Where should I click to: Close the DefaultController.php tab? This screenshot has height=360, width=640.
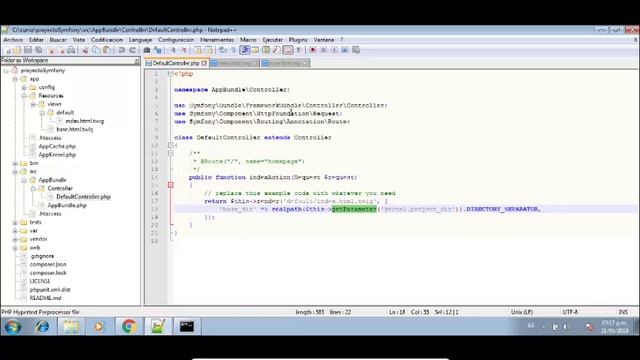pos(204,63)
